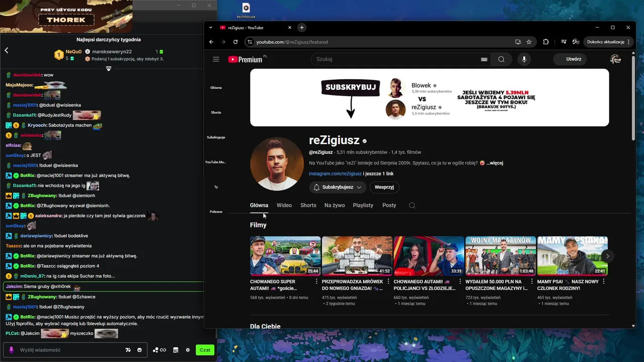Screen dimensions: 644x362
Task: Open the Posty tab
Action: (x=389, y=205)
